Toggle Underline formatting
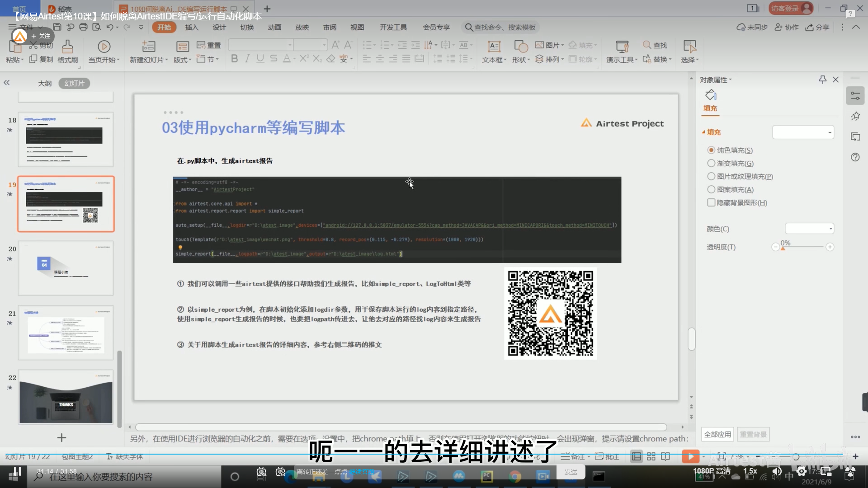 tap(260, 59)
